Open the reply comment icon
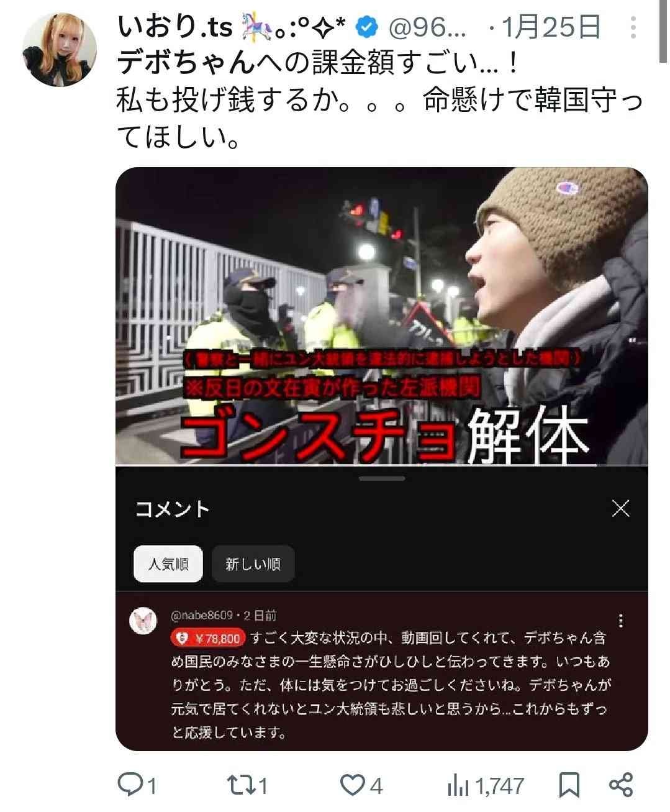The width and height of the screenshot is (670, 812). click(130, 785)
